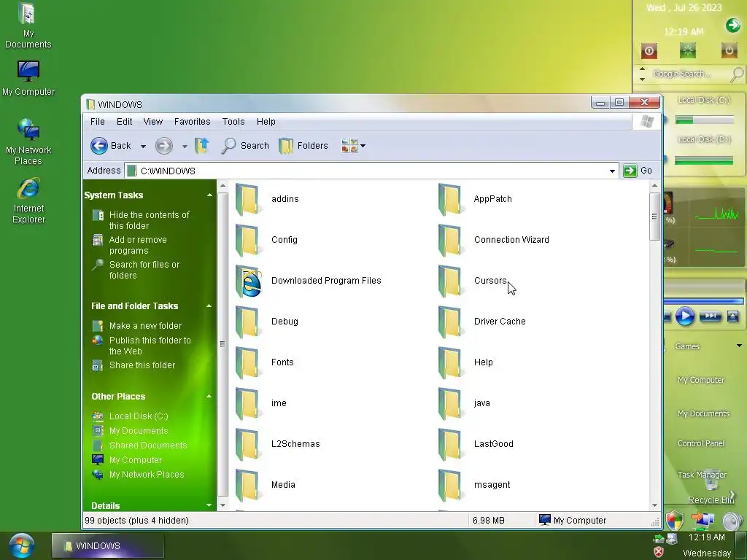Viewport: 747px width, 560px height.
Task: Open the Help menu
Action: (266, 122)
